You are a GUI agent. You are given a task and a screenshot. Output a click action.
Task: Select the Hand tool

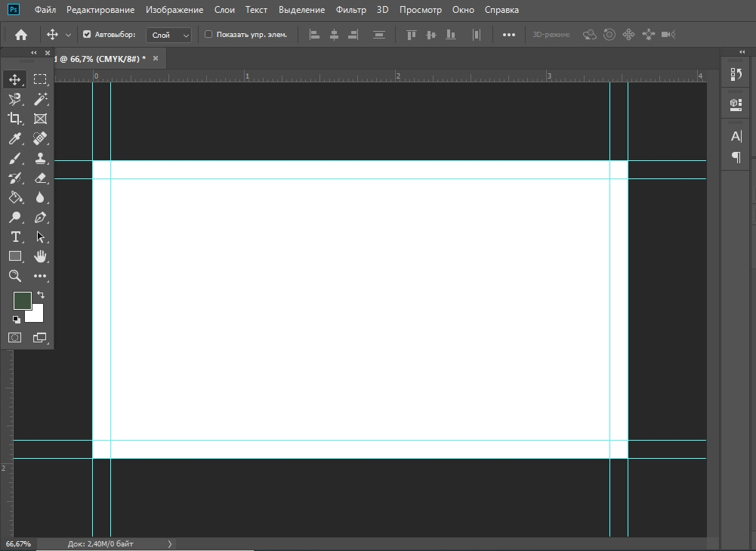click(x=40, y=256)
